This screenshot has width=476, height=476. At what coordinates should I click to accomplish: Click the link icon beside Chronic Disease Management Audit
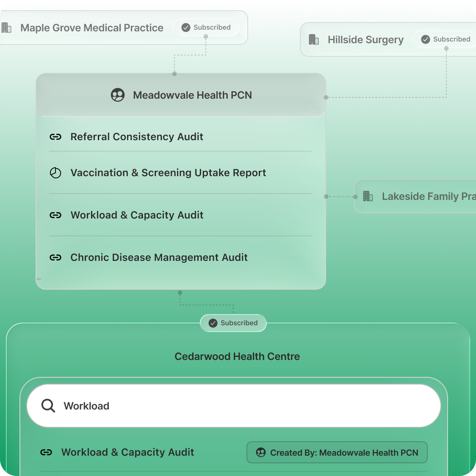tap(55, 257)
